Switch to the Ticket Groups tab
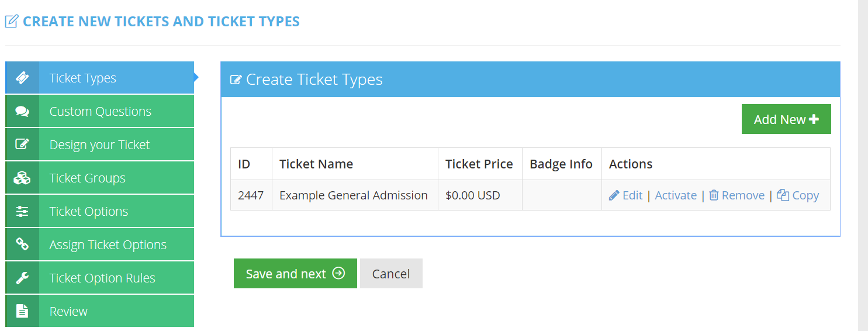This screenshot has height=331, width=868. (88, 178)
